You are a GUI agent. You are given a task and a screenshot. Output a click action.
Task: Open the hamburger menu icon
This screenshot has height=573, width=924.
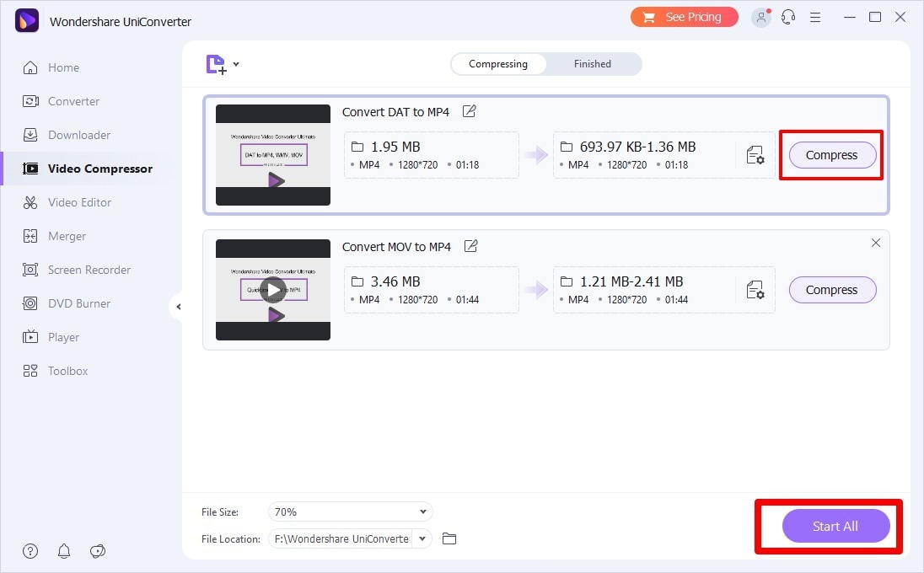[x=815, y=18]
